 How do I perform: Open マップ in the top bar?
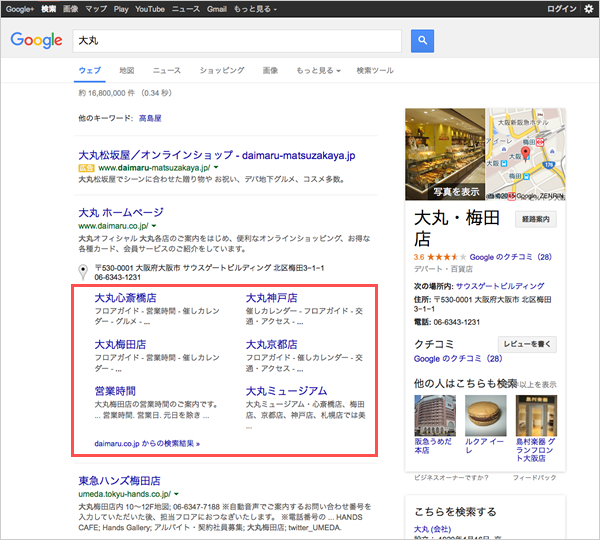pyautogui.click(x=96, y=9)
